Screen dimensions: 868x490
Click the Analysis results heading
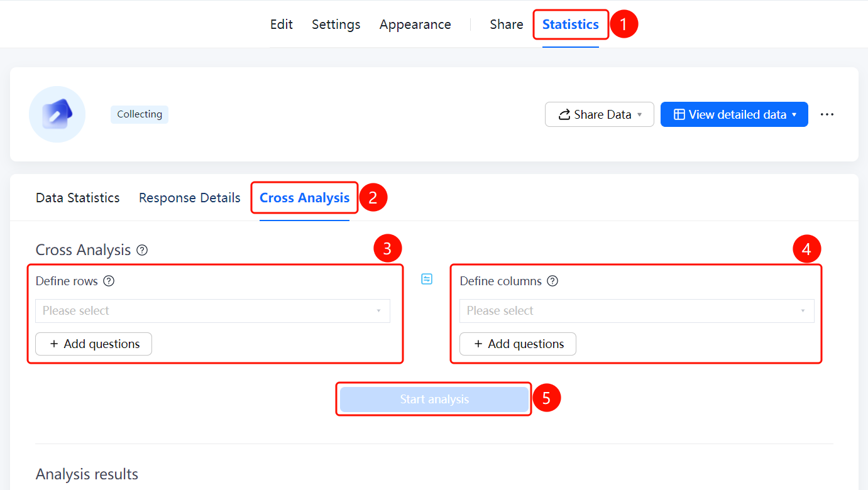(x=87, y=474)
